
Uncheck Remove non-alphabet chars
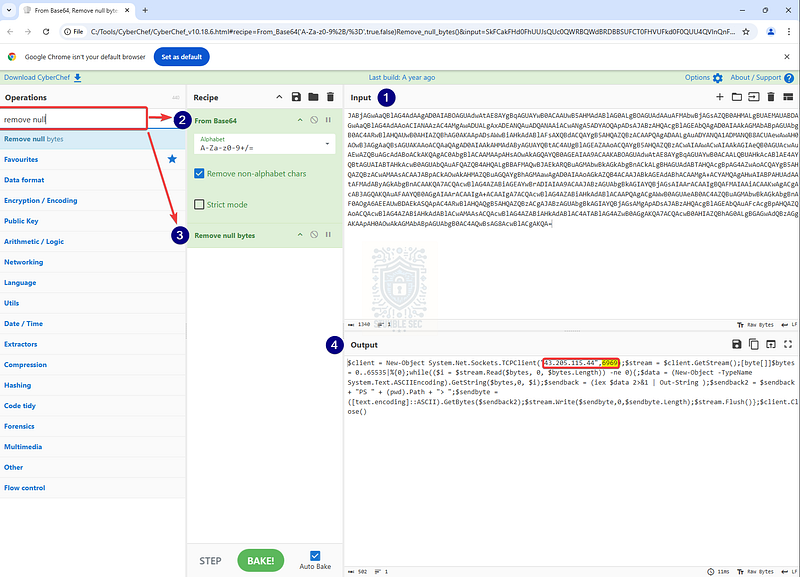[x=199, y=173]
